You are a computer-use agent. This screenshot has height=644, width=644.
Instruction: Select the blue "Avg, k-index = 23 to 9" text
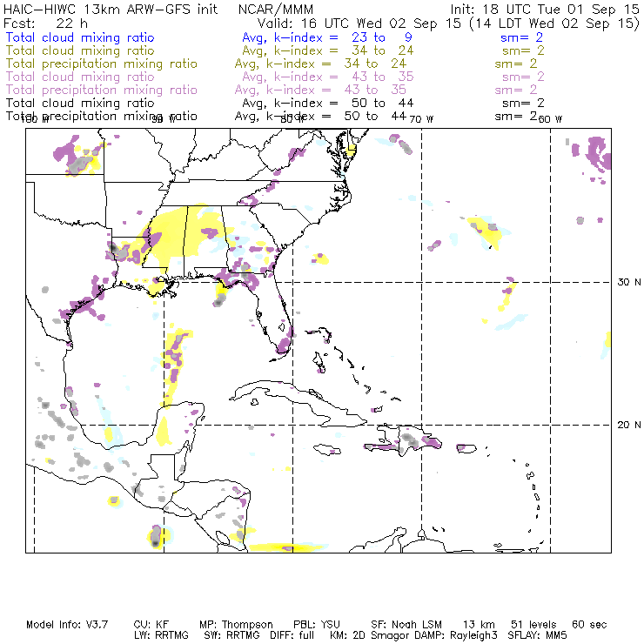coord(327,37)
